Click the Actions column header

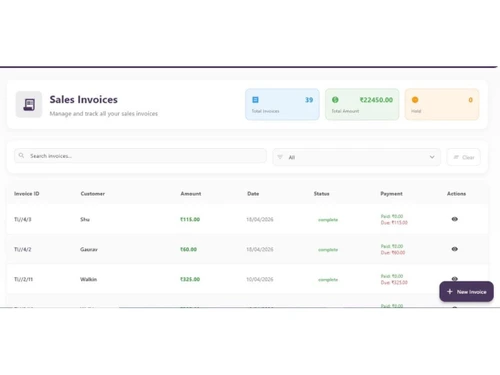[456, 194]
